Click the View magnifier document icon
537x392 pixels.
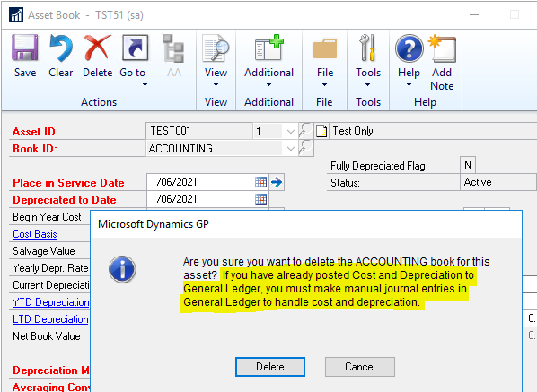pos(216,48)
